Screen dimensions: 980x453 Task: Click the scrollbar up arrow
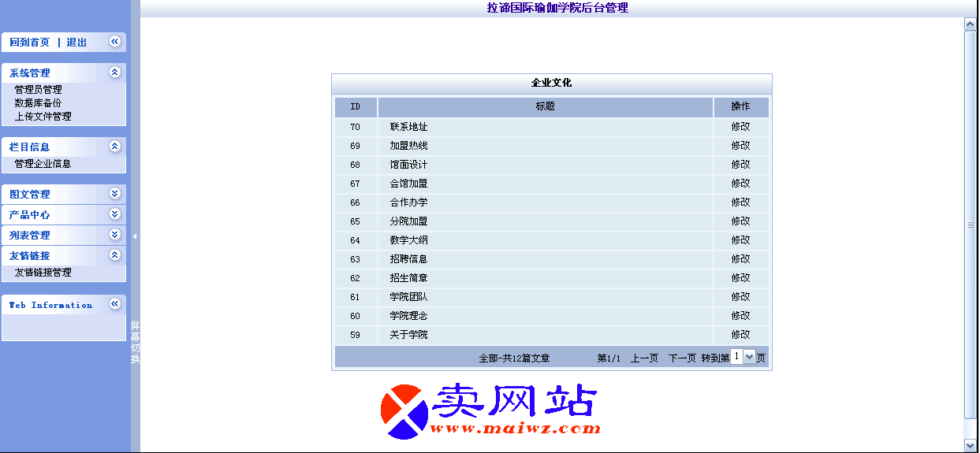[x=971, y=24]
